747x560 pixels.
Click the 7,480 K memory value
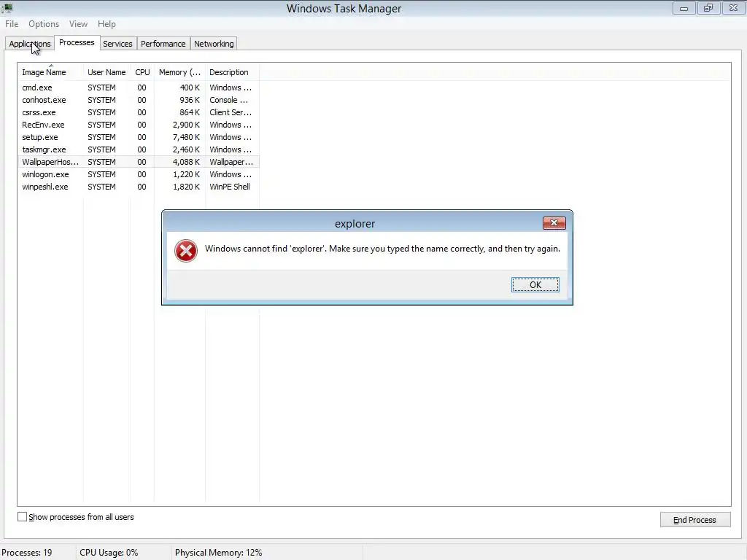pyautogui.click(x=186, y=137)
